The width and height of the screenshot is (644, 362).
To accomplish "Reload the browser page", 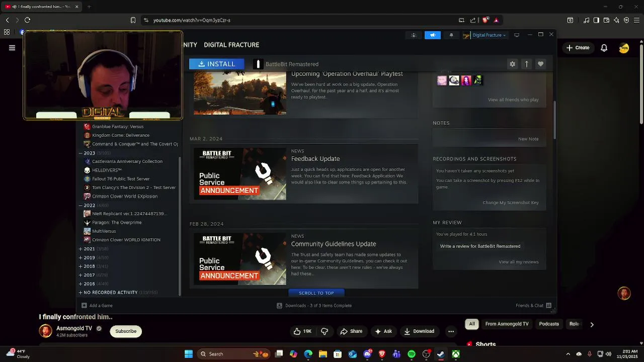I will (x=27, y=20).
